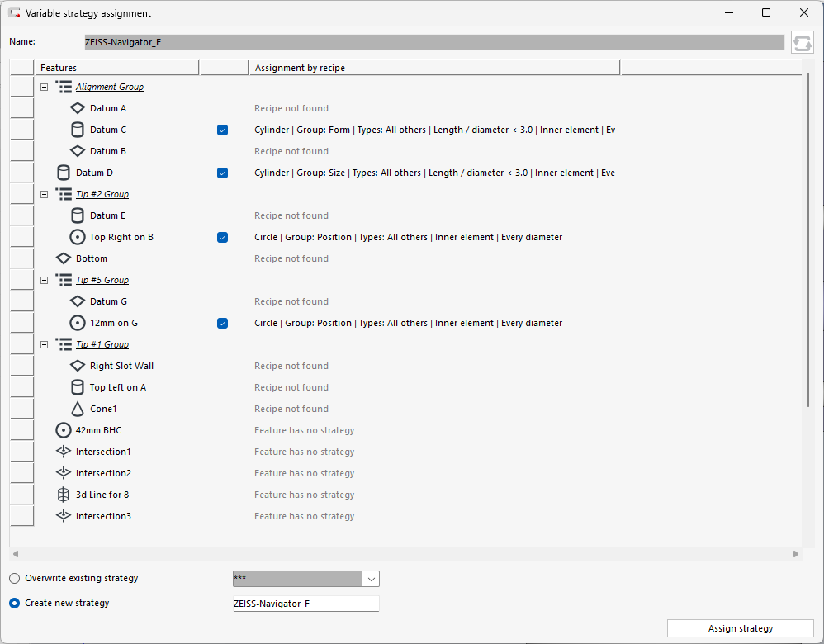
Task: Click the 3d Line for 8 icon
Action: point(64,495)
